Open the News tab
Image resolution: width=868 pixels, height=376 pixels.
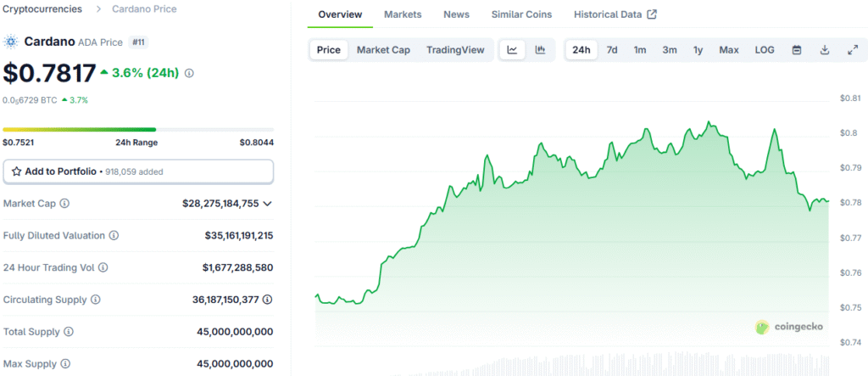coord(456,14)
